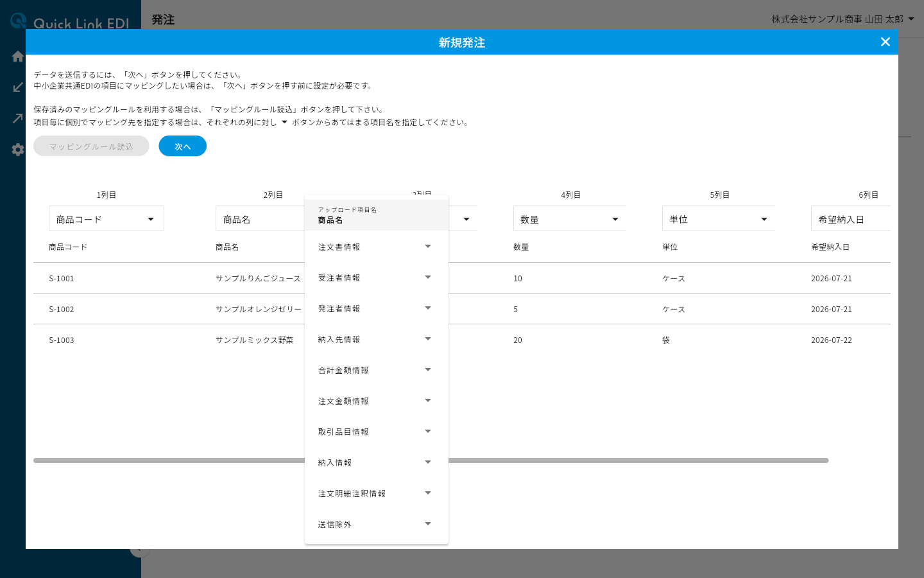Click date cell 2026-07-22
Viewport: 924px width, 578px height.
[832, 340]
